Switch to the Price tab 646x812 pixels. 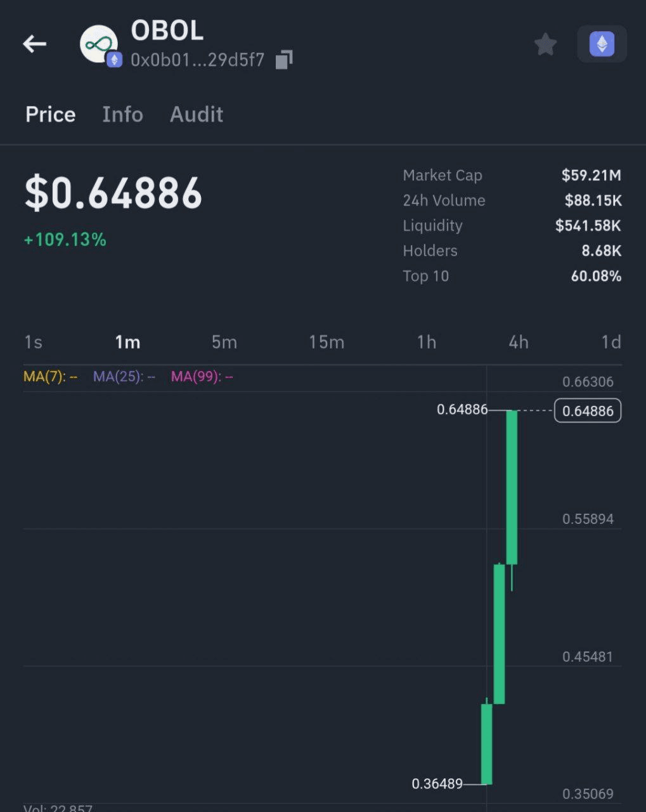pyautogui.click(x=51, y=114)
